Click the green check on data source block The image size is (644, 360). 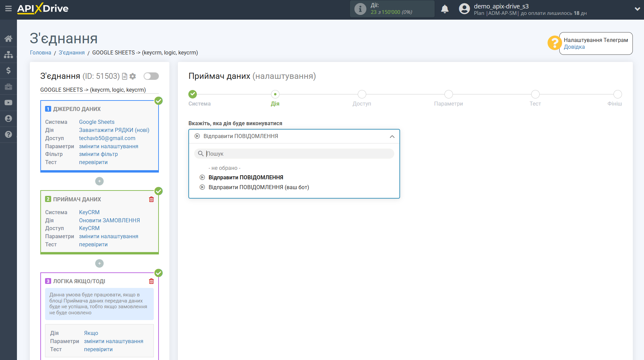tap(159, 101)
